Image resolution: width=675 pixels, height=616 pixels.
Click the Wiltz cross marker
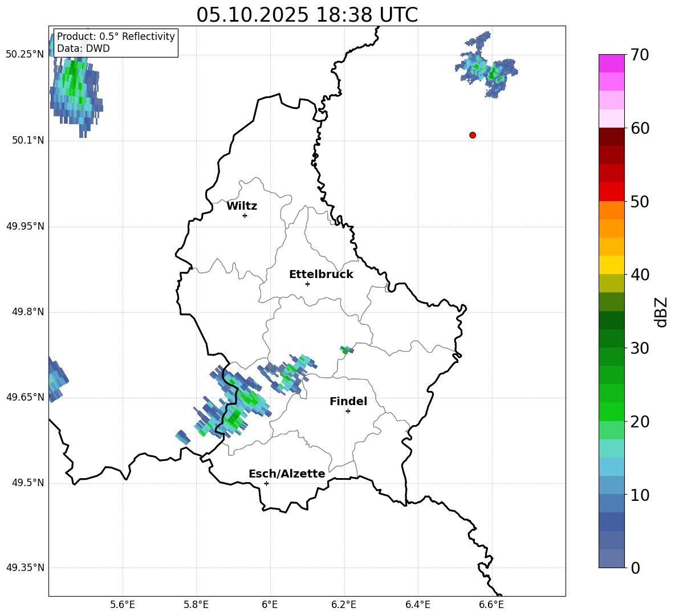click(x=245, y=215)
